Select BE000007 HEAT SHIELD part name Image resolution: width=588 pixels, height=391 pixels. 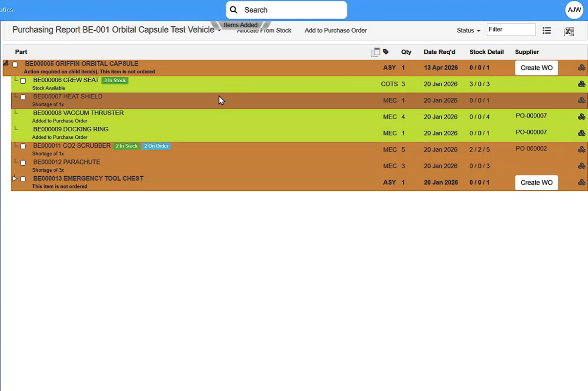coord(68,96)
